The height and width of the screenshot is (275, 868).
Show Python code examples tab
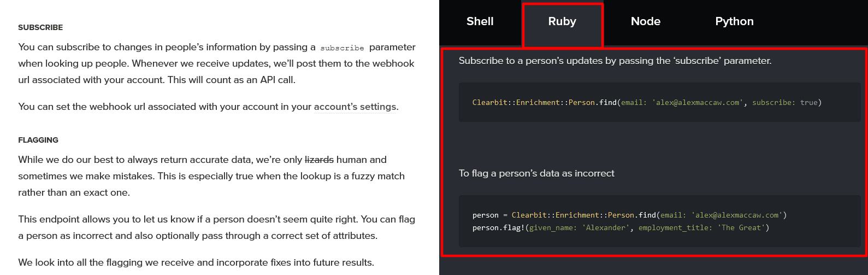pyautogui.click(x=734, y=22)
